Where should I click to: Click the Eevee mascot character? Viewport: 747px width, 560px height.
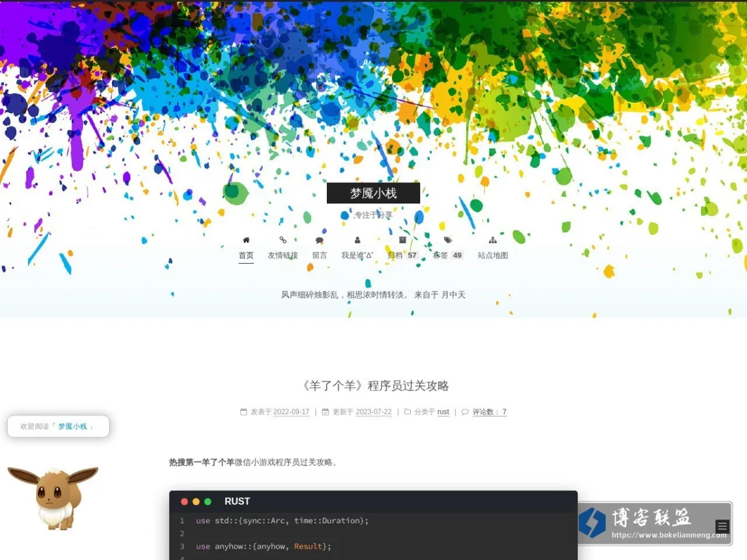click(x=54, y=498)
